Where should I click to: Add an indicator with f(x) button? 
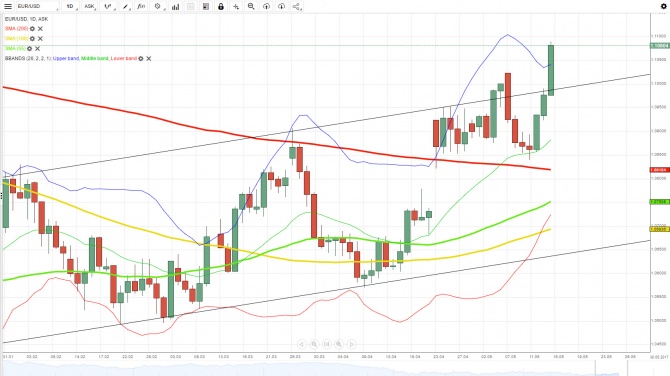141,6
